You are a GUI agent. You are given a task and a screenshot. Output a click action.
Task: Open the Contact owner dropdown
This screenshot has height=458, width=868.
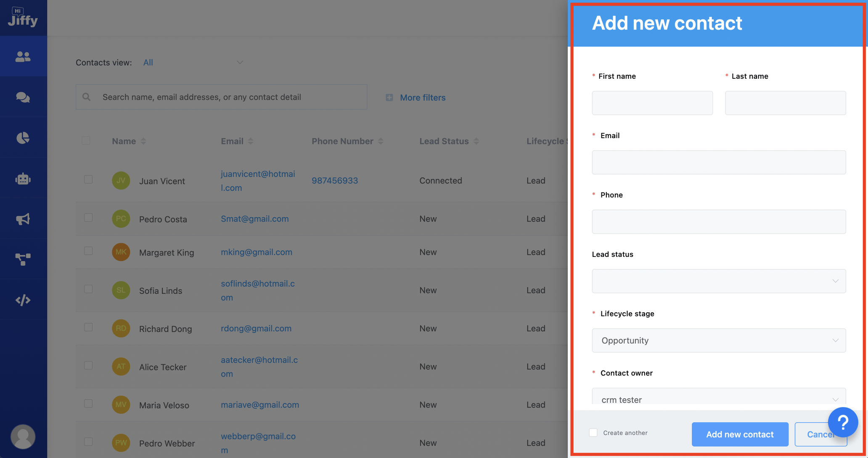point(718,399)
